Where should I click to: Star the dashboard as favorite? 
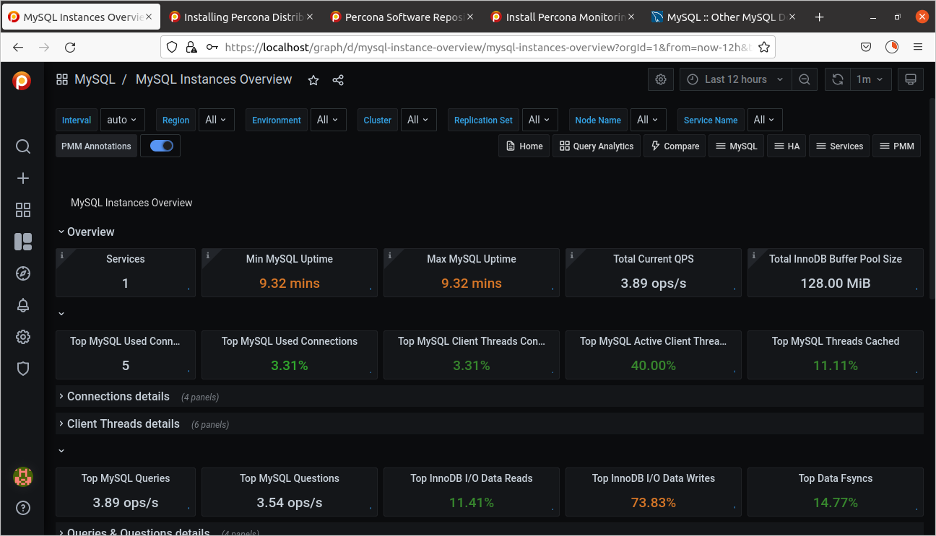[313, 80]
